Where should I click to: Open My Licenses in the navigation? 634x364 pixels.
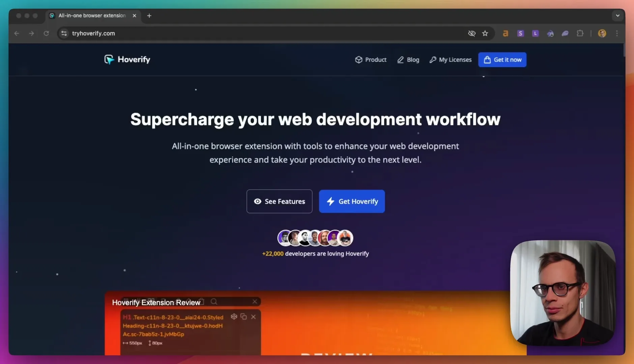coord(450,60)
